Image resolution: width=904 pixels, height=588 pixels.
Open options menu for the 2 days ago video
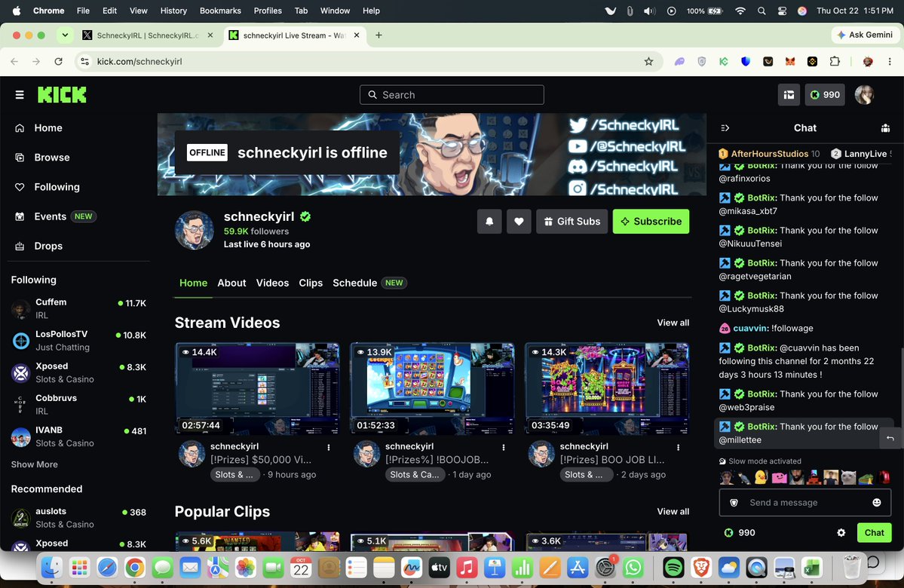coord(678,447)
